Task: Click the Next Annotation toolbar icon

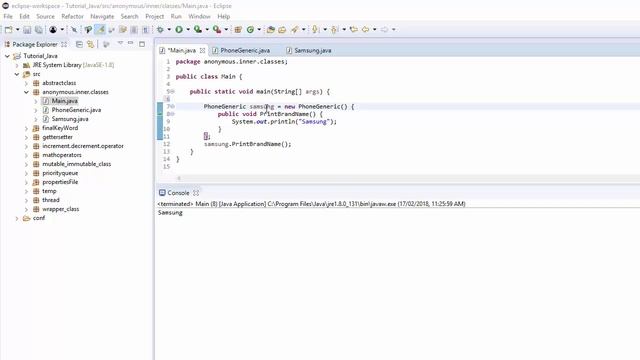Action: click(315, 29)
